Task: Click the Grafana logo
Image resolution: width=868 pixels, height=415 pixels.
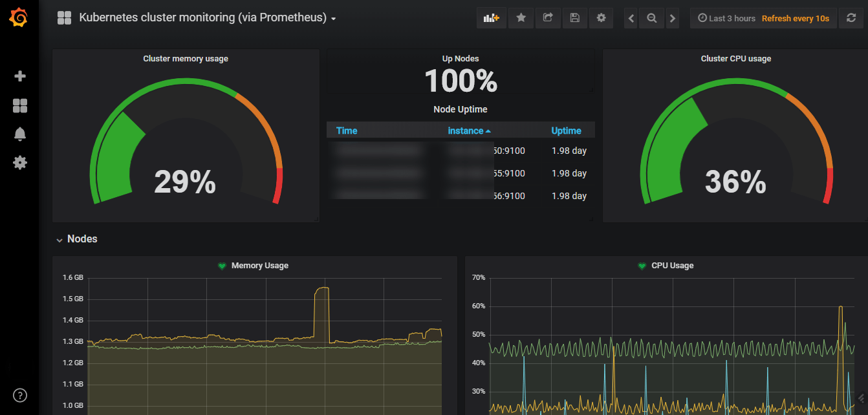Action: tap(19, 17)
